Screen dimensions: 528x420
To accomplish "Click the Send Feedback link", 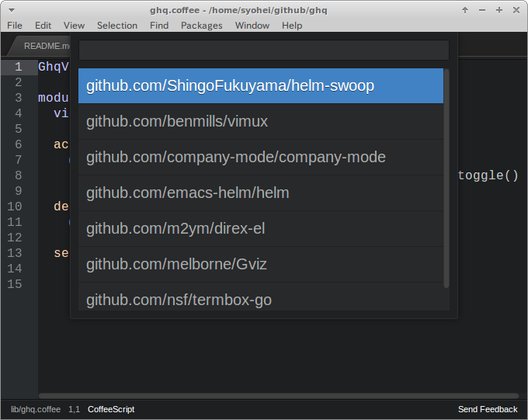I will click(488, 409).
